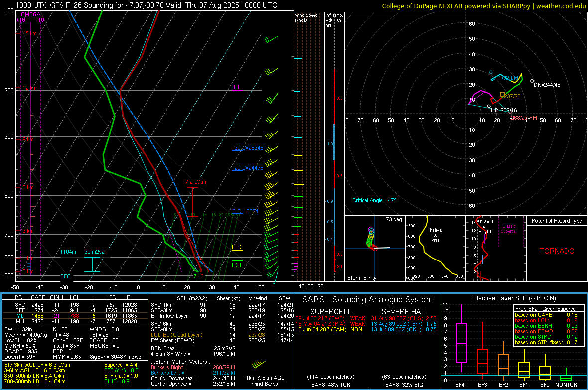
Task: Select the EFF parcel row
Action: coord(75,310)
